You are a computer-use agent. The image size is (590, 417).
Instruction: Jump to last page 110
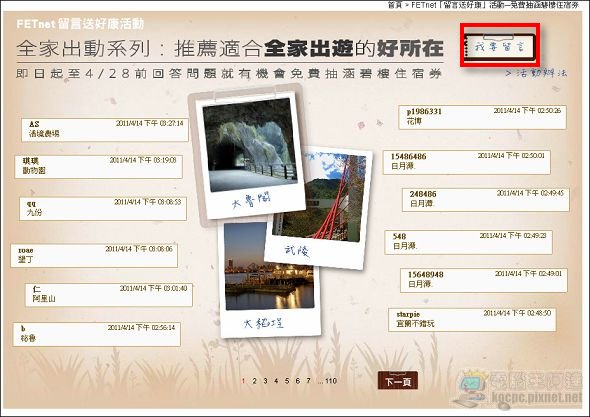pyautogui.click(x=331, y=381)
